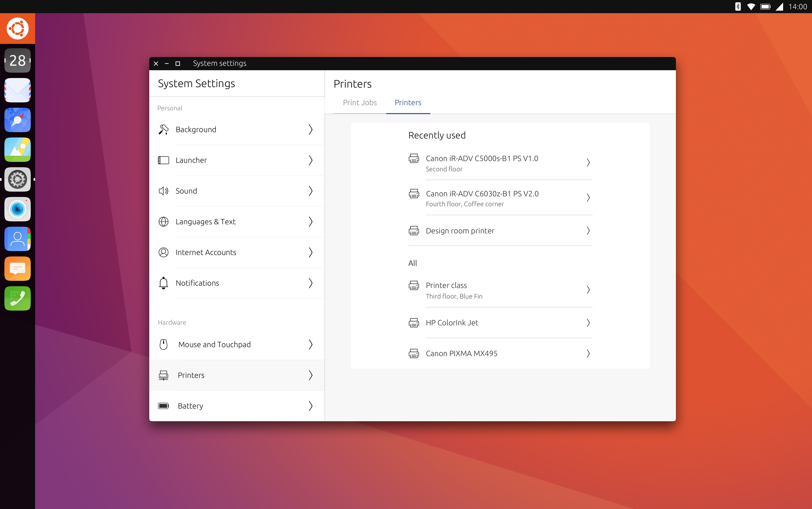This screenshot has width=812, height=509.
Task: Click the cellular signal indicator
Action: pyautogui.click(x=779, y=7)
